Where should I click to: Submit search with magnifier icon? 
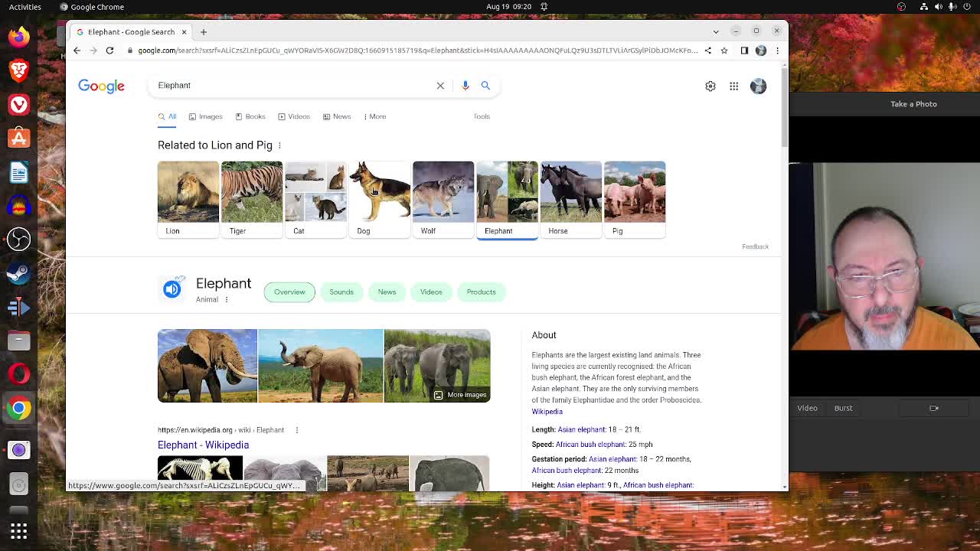click(485, 86)
